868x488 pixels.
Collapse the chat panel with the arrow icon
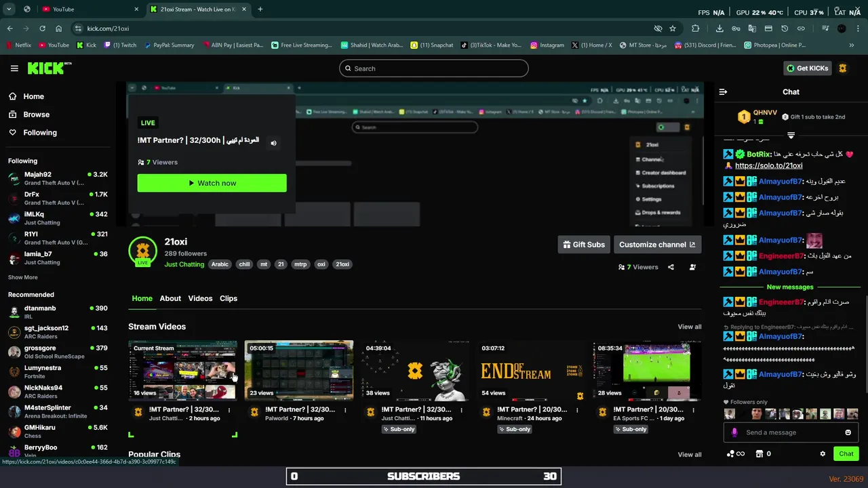[723, 91]
